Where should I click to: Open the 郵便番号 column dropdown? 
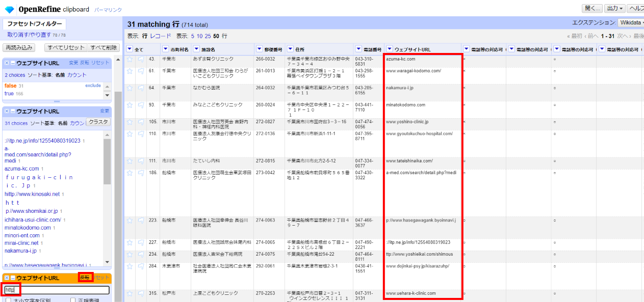coord(259,49)
